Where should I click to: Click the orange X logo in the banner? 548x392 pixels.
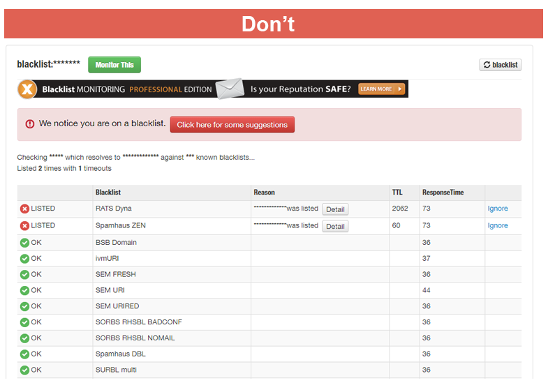click(x=27, y=89)
